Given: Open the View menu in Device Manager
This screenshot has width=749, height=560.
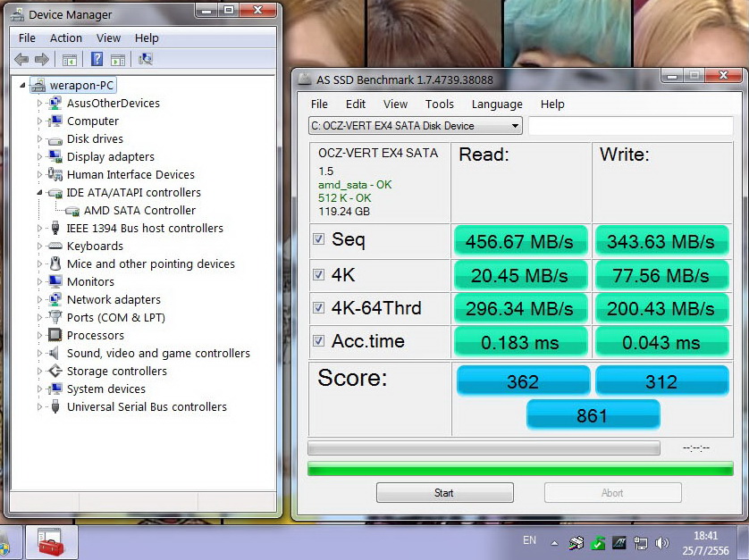Looking at the screenshot, I should pos(108,38).
